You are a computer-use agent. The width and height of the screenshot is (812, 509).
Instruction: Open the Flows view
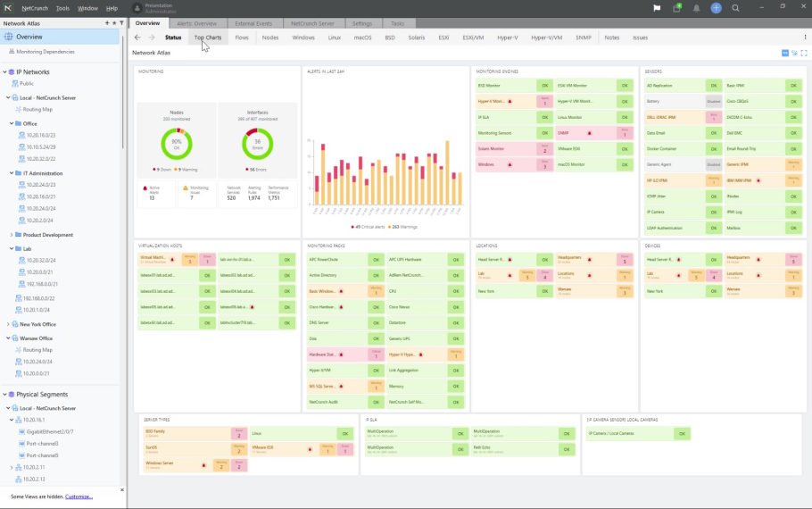(x=242, y=38)
